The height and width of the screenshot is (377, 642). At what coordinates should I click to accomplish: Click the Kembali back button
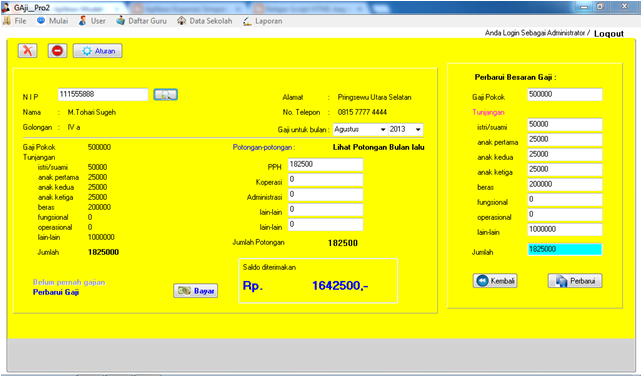[x=495, y=281]
